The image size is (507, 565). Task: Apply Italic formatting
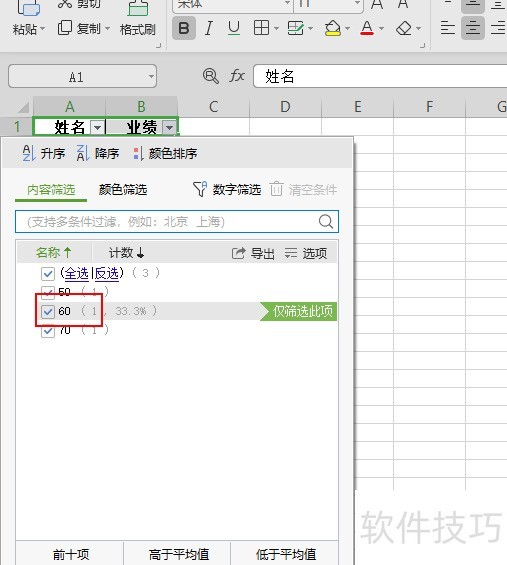pyautogui.click(x=209, y=28)
